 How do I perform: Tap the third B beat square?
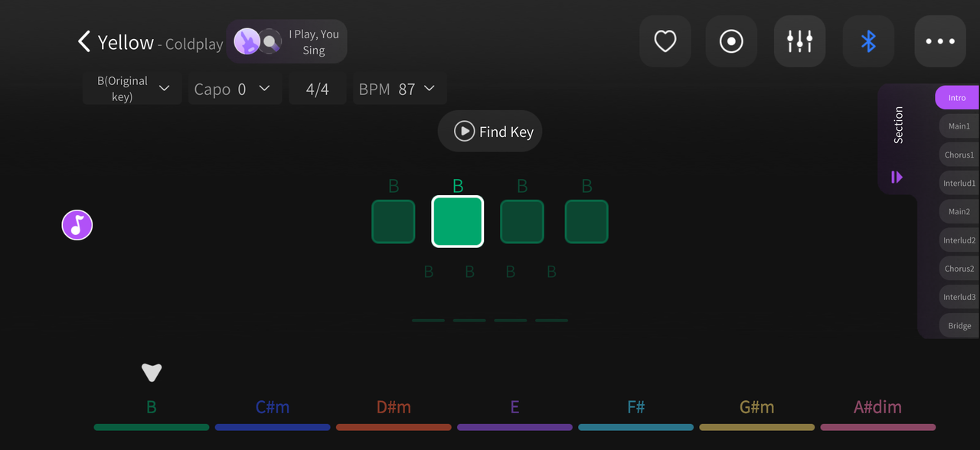click(x=522, y=222)
